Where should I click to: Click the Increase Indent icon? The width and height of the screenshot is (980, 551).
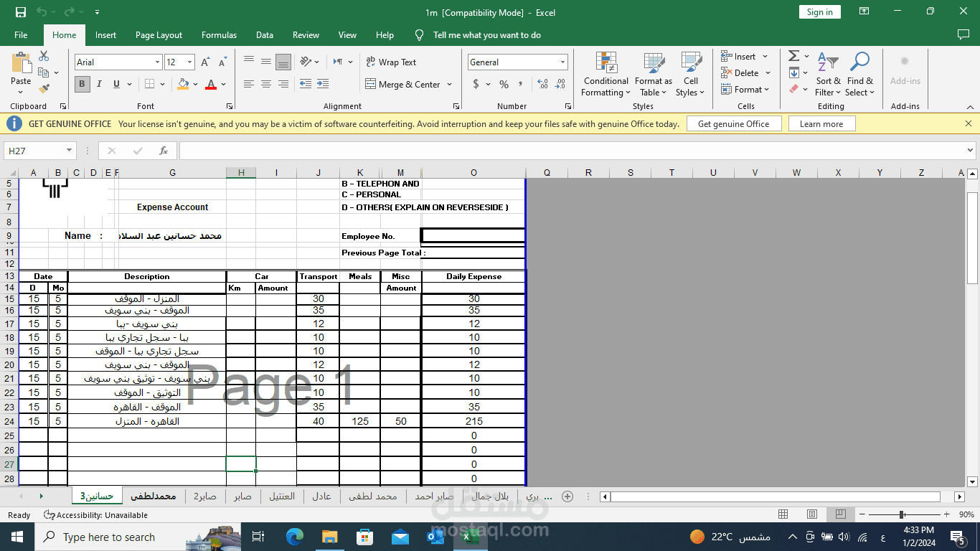324,84
